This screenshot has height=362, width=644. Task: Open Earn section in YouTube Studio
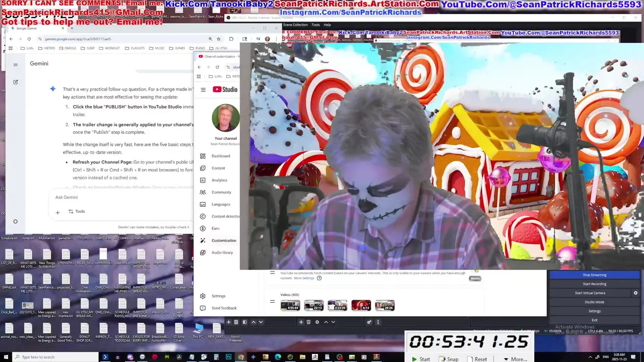click(216, 228)
